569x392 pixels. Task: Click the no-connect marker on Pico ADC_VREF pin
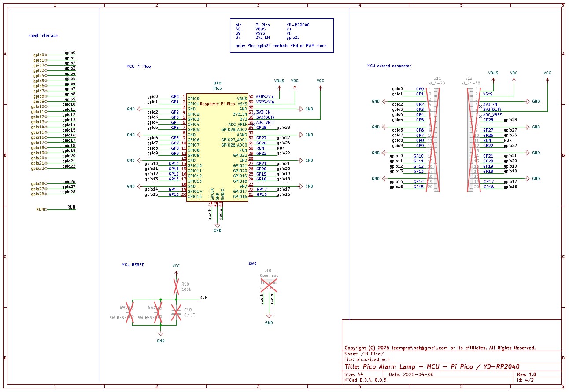(x=253, y=125)
